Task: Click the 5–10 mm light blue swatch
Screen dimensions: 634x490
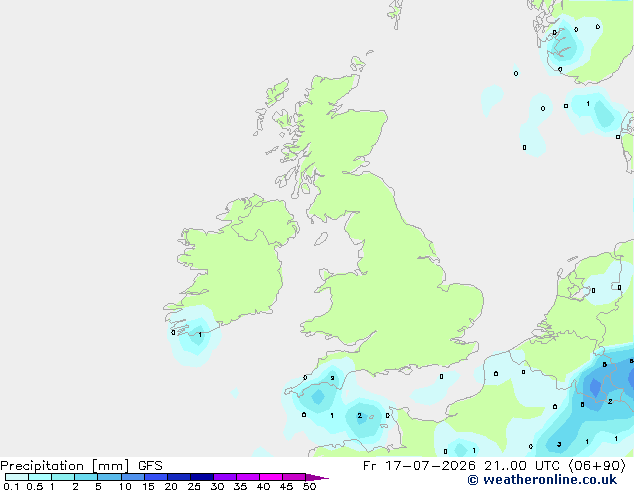Action: pos(109,477)
